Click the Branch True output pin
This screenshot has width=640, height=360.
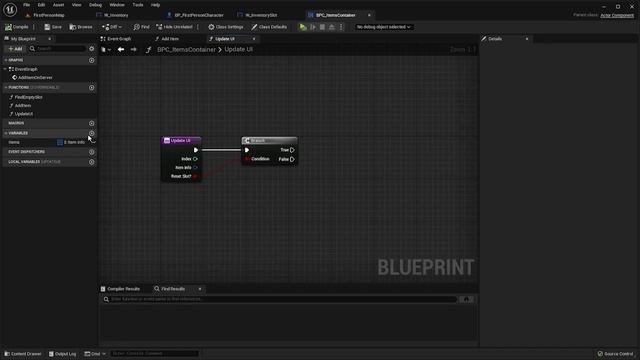(292, 150)
